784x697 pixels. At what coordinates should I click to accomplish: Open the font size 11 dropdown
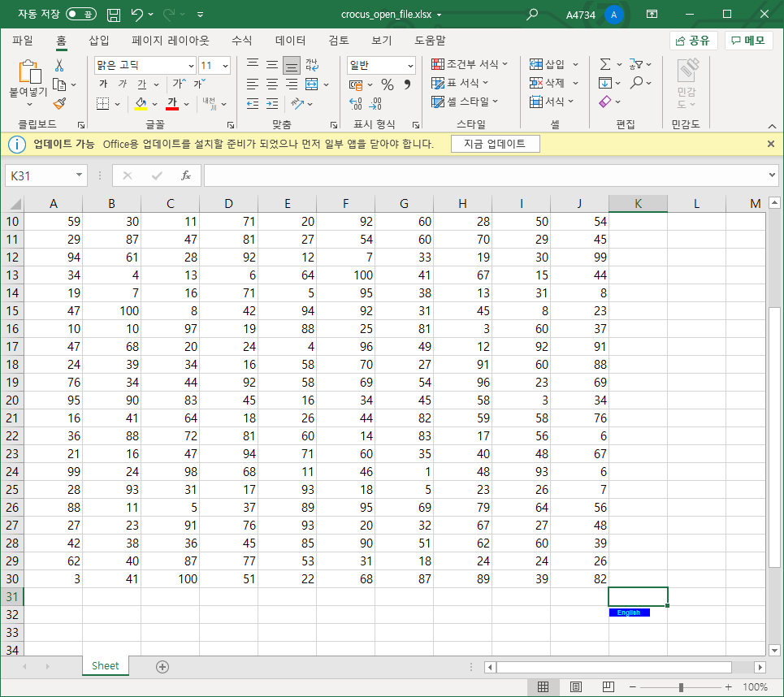point(226,66)
